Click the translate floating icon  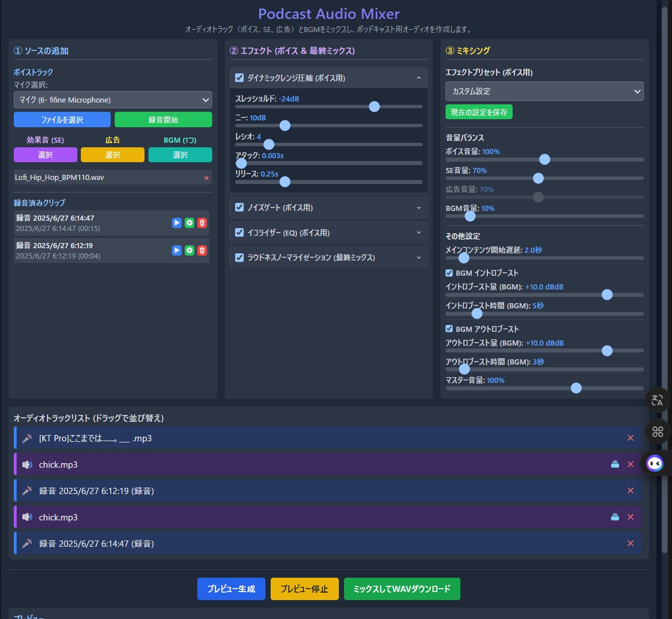pos(657,400)
